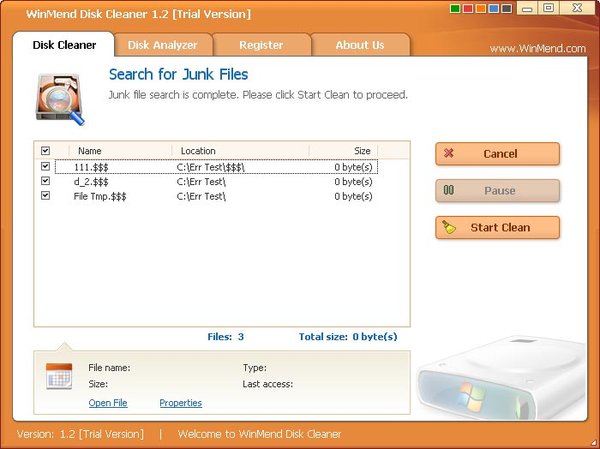Select the green theme color swatch
This screenshot has height=449, width=600.
tap(457, 9)
